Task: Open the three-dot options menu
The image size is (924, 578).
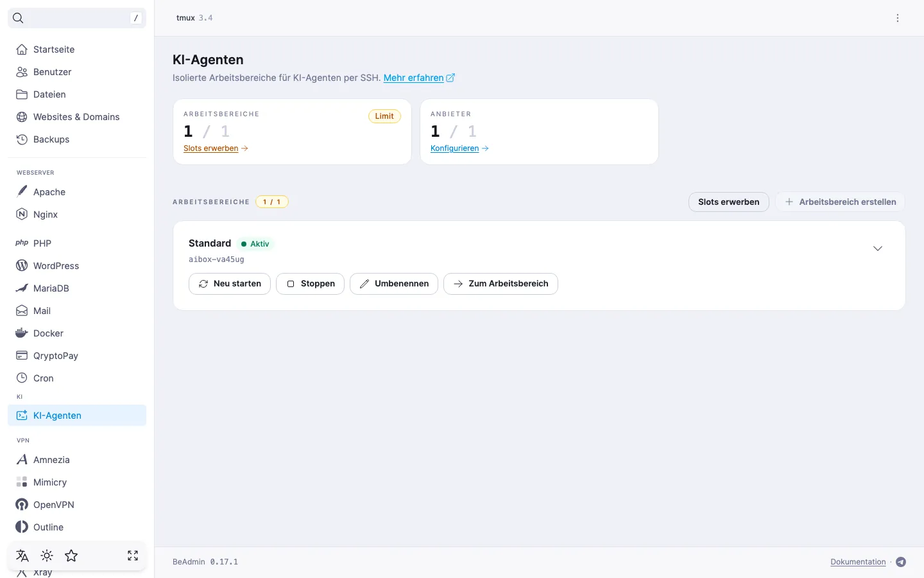Action: pos(898,18)
